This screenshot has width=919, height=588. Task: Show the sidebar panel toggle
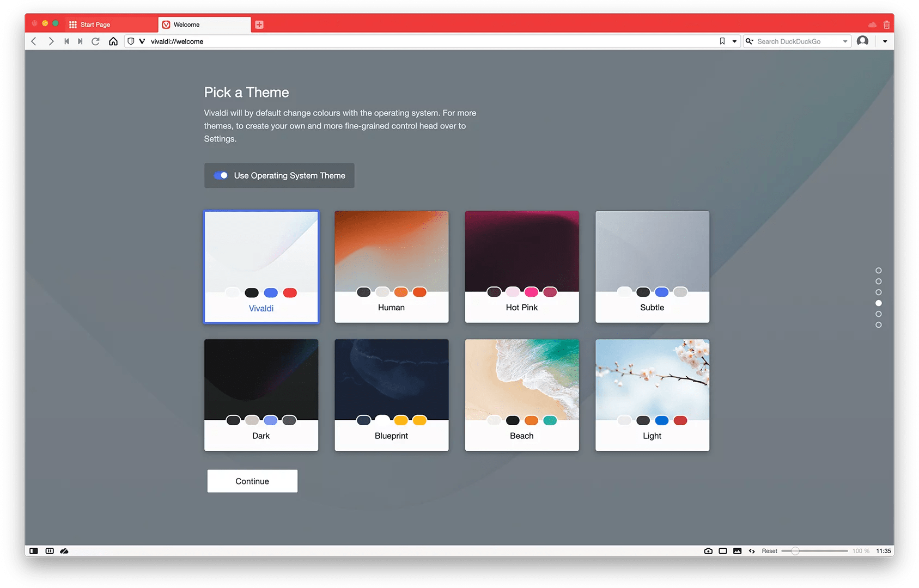33,550
